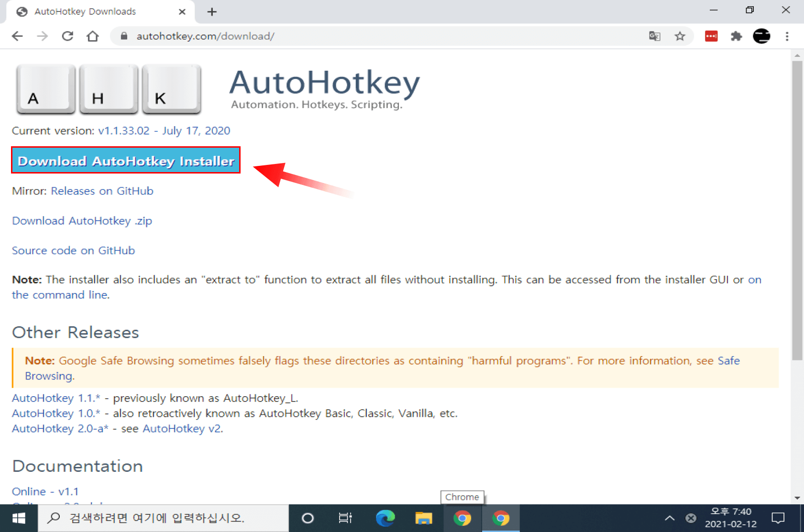Open Online - v1.1 documentation link
Viewport: 804px width, 532px height.
click(45, 491)
